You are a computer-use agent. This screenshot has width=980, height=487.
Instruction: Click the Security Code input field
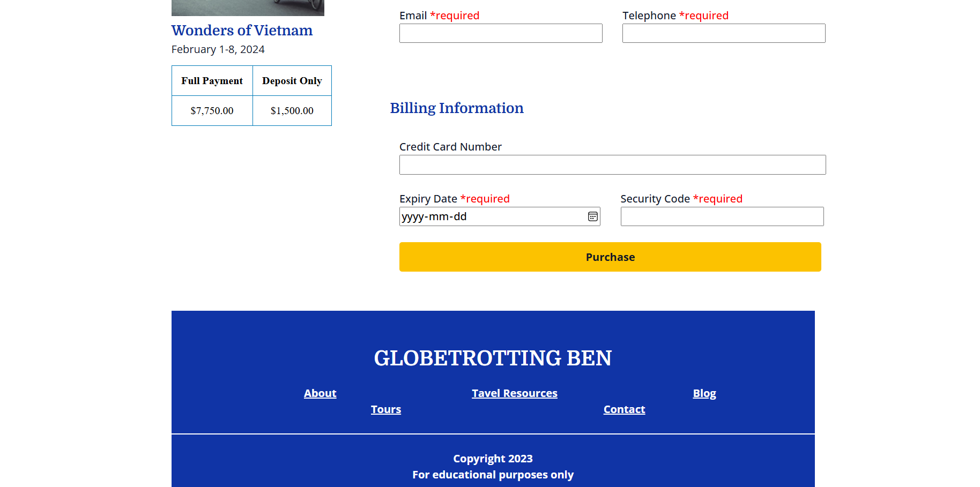click(x=722, y=216)
